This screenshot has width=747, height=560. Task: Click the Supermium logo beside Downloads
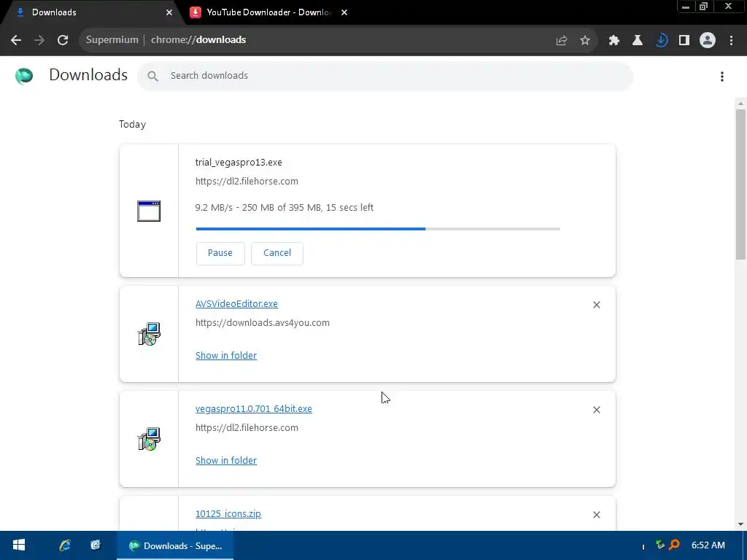24,76
